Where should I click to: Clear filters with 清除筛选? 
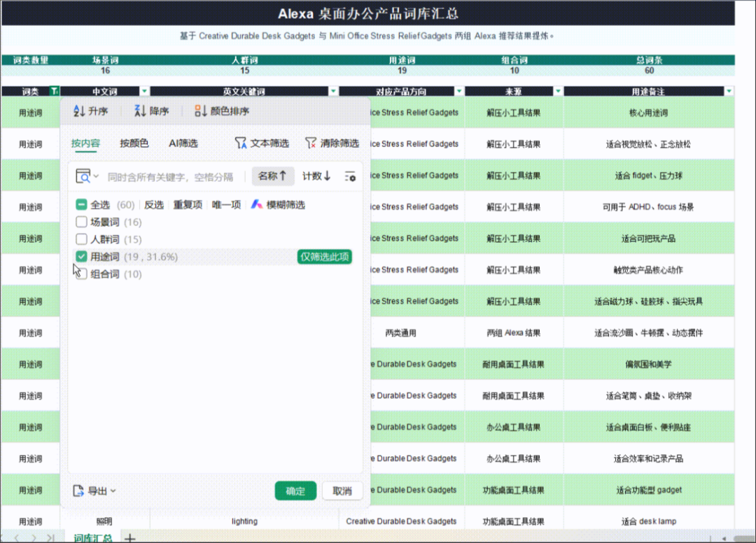click(x=332, y=143)
